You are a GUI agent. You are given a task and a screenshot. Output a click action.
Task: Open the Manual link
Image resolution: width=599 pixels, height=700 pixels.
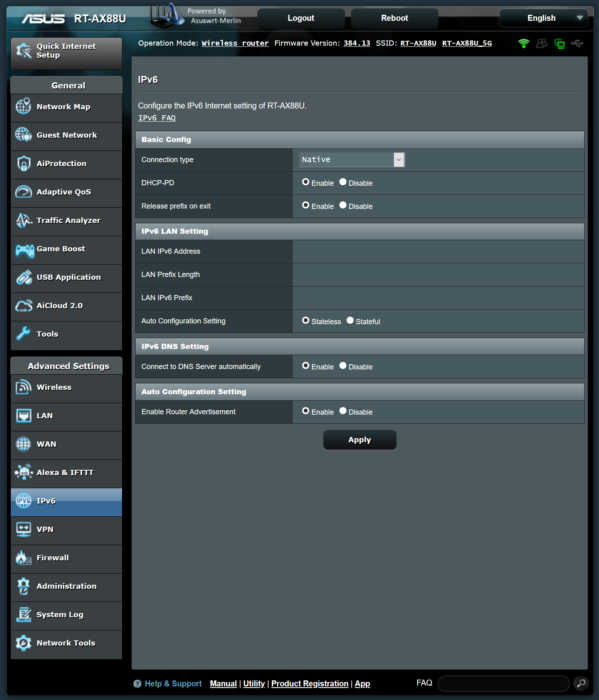click(x=223, y=684)
